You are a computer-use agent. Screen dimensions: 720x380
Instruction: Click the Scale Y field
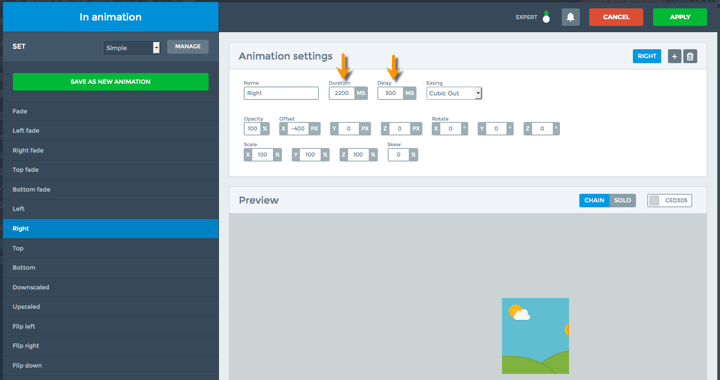click(310, 155)
